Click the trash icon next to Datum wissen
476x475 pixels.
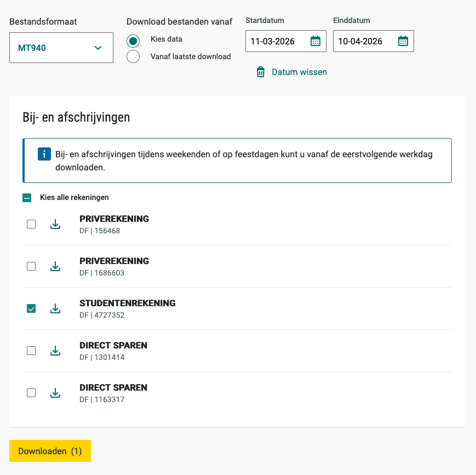coord(260,72)
